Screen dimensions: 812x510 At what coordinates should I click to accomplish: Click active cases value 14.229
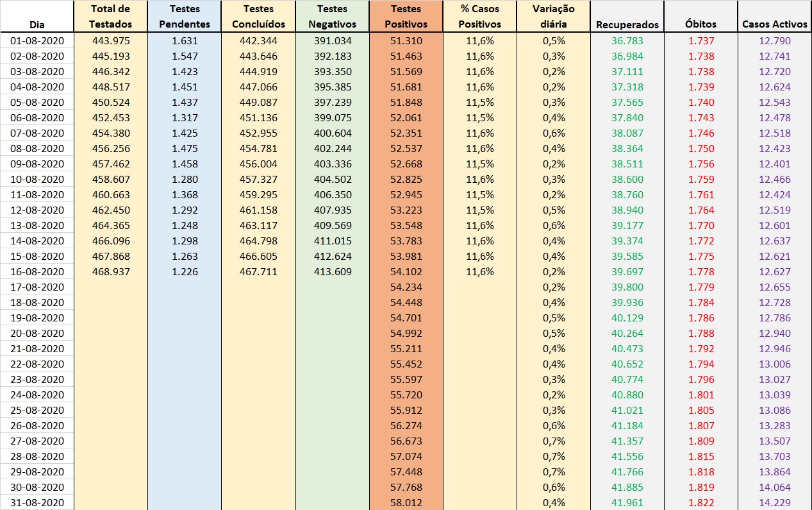click(774, 503)
